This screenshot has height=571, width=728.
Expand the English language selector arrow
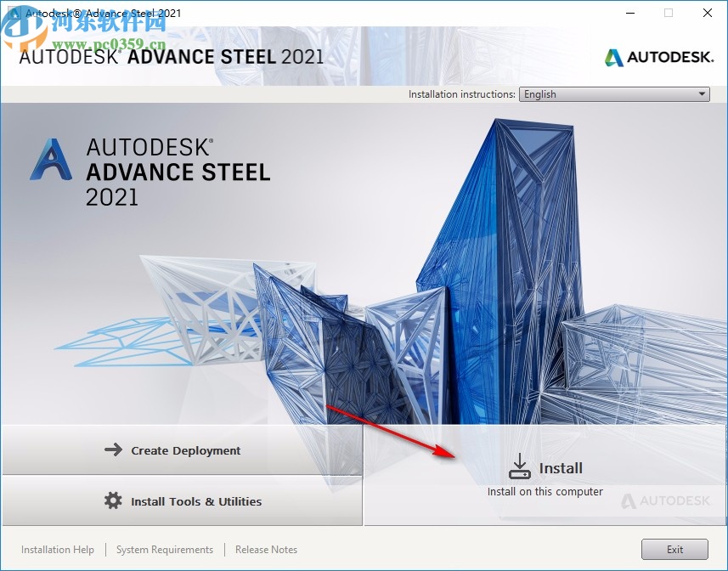[x=702, y=94]
